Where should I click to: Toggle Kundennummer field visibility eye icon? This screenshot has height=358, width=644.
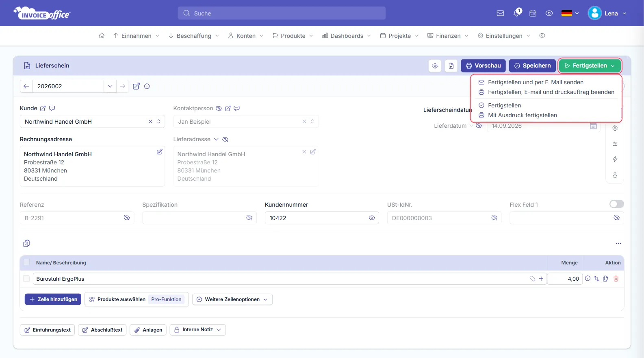click(372, 218)
